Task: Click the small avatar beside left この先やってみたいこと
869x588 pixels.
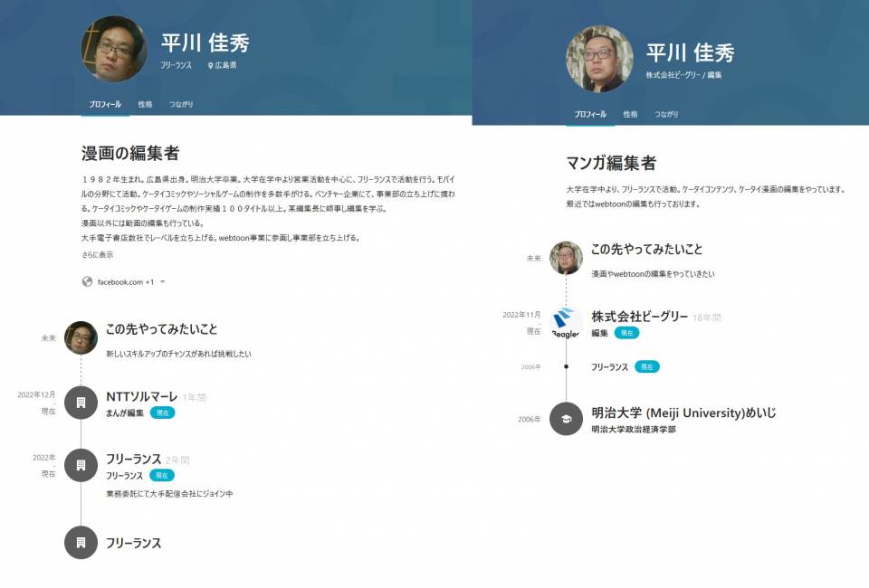Action: [81, 337]
